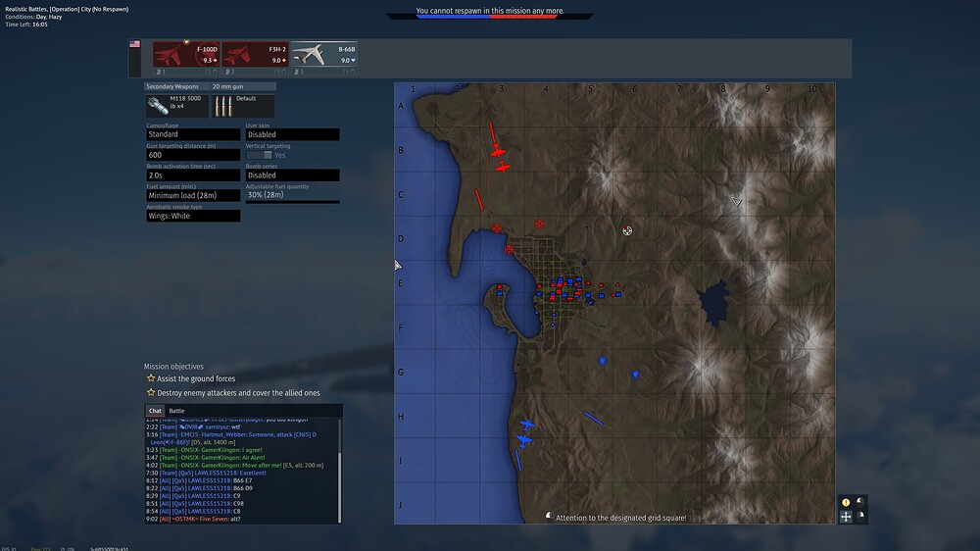Click the 20 mm gun belt Default button

point(244,106)
